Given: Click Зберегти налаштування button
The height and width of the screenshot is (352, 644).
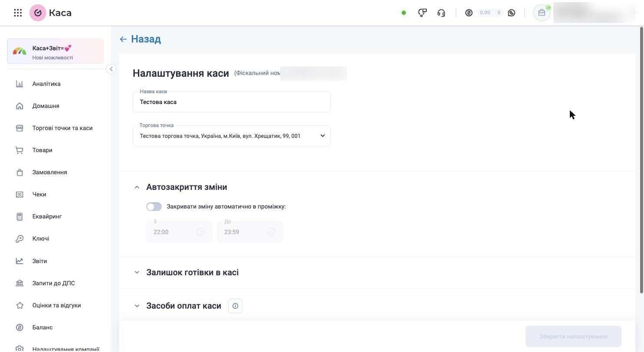Looking at the screenshot, I should point(573,336).
